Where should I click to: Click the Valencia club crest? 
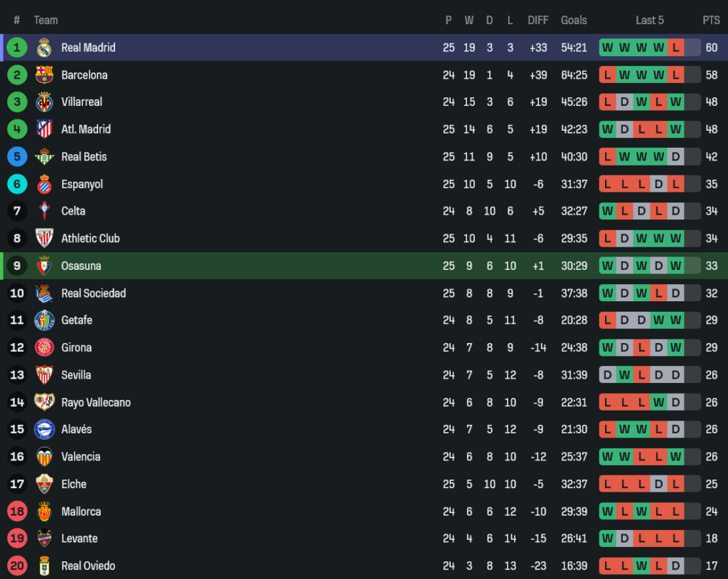[x=44, y=457]
